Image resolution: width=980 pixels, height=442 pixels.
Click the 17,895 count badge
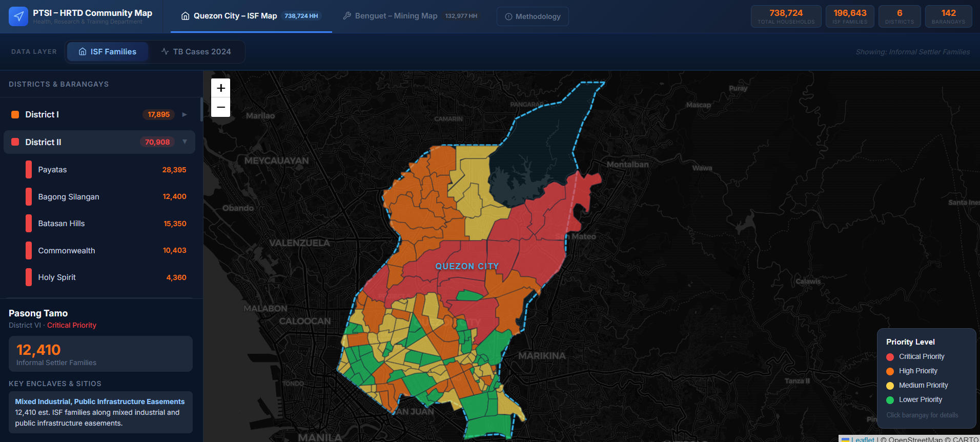tap(159, 114)
